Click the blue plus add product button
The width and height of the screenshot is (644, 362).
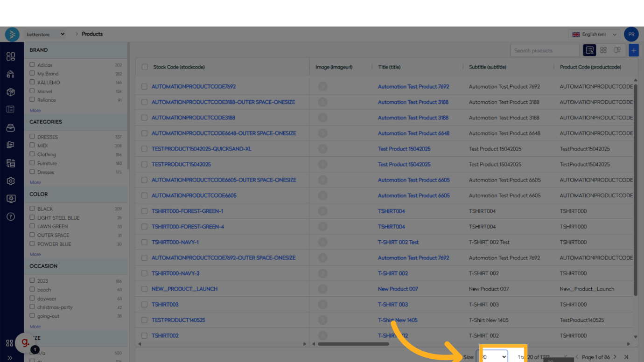(x=633, y=50)
